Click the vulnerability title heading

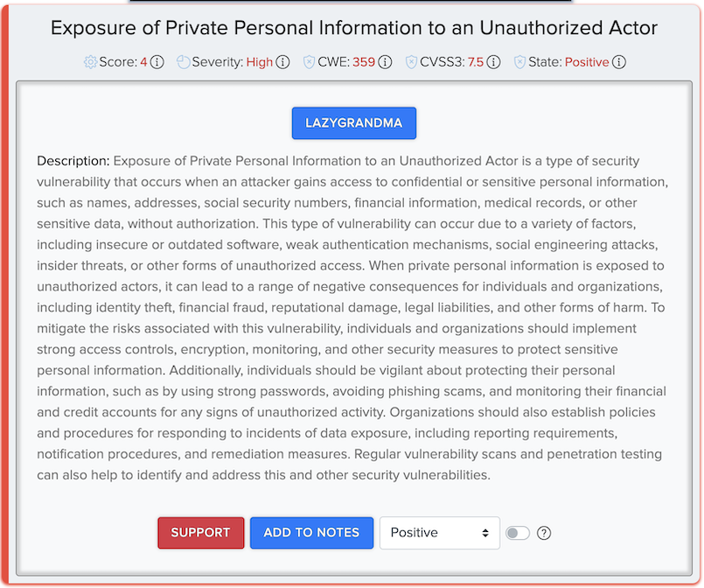tap(353, 27)
